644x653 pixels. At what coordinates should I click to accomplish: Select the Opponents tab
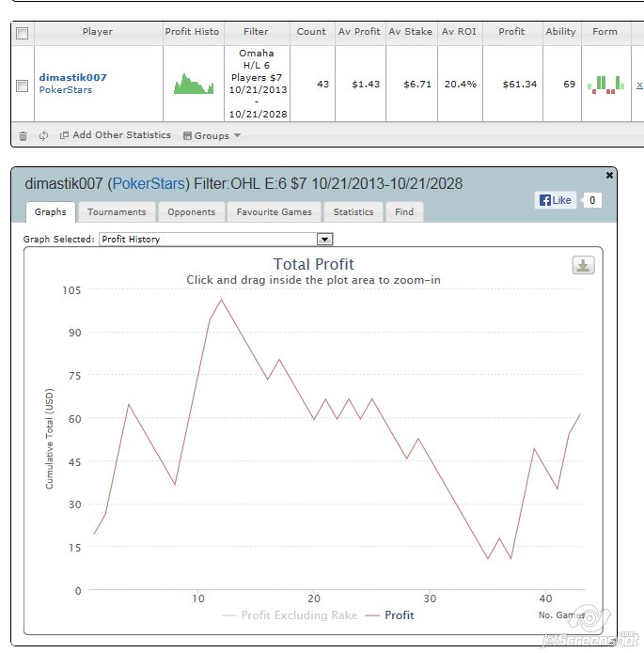coord(191,212)
